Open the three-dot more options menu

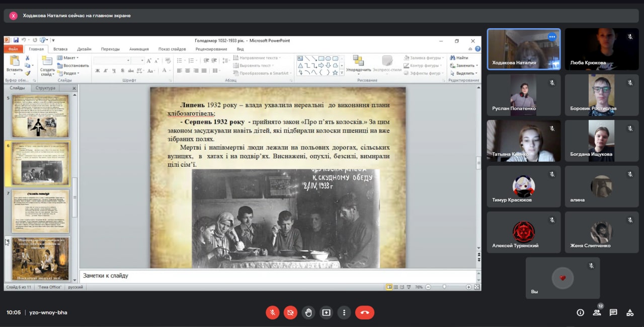coord(344,312)
